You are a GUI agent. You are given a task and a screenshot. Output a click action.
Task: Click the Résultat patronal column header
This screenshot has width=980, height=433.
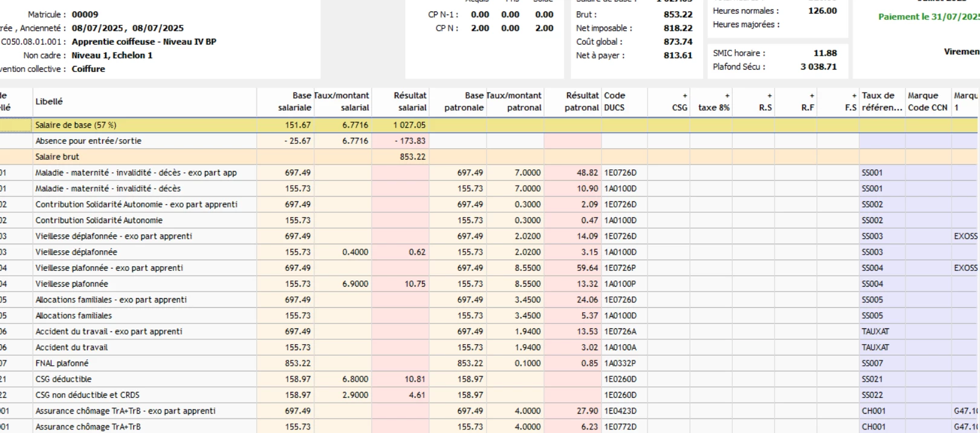pyautogui.click(x=582, y=102)
